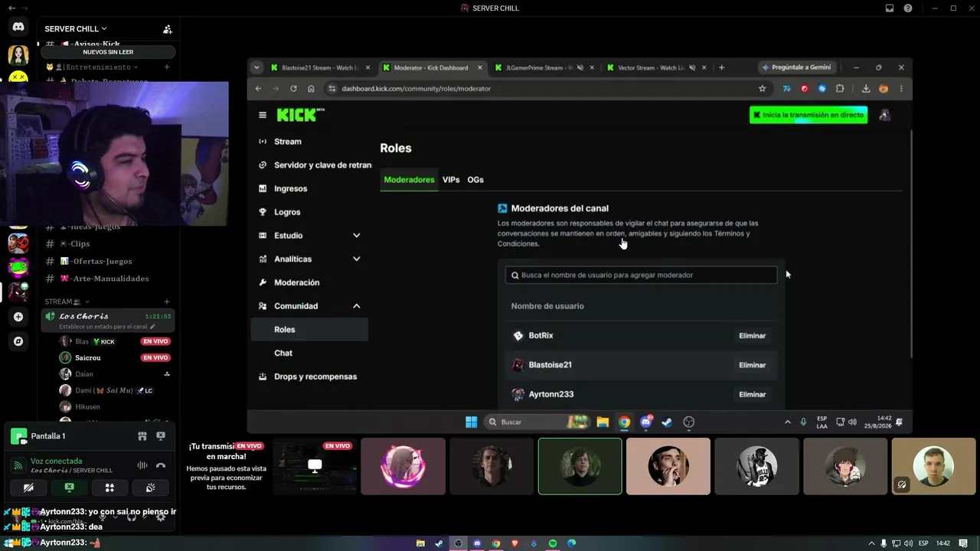
Task: Open the browser extensions puzzle icon
Action: pyautogui.click(x=840, y=89)
